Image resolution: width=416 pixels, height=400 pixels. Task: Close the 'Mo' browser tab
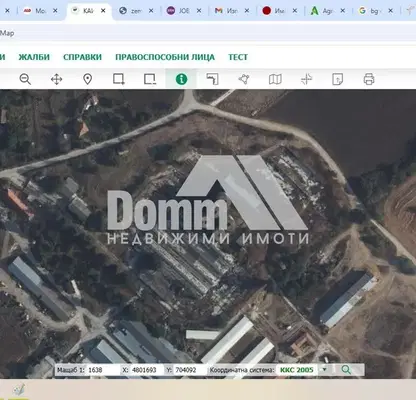click(55, 11)
